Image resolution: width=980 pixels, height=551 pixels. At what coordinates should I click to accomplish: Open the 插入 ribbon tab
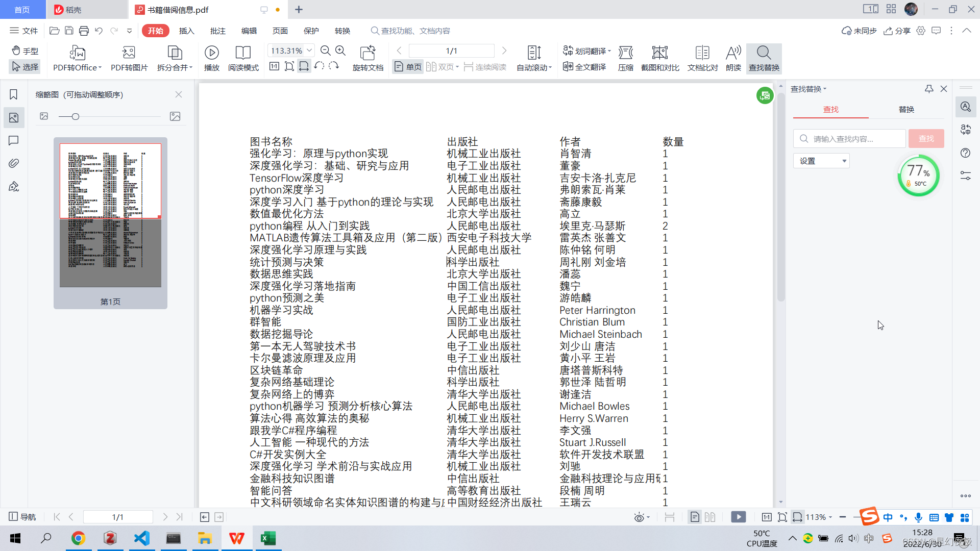click(x=186, y=31)
